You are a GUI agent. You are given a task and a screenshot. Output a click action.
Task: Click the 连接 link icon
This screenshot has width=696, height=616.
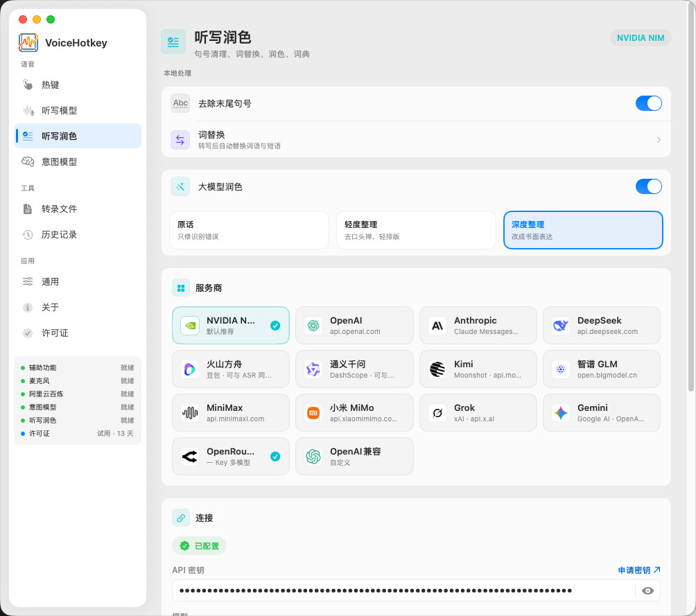pyautogui.click(x=181, y=518)
